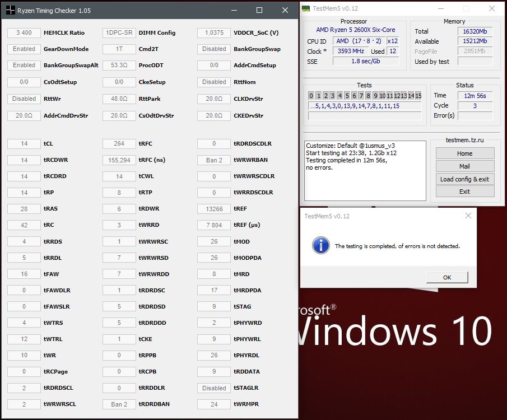
Task: Click the tREF value 13266
Action: (x=214, y=209)
